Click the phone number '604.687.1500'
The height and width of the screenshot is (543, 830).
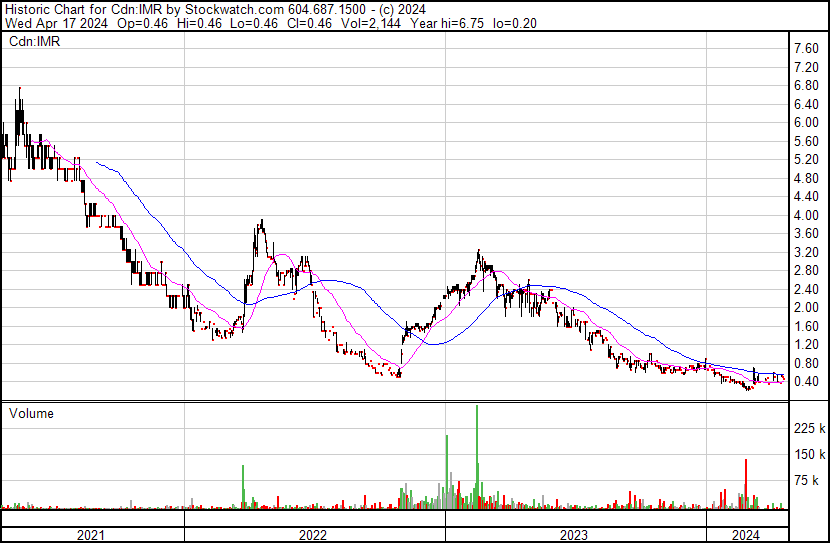click(328, 10)
